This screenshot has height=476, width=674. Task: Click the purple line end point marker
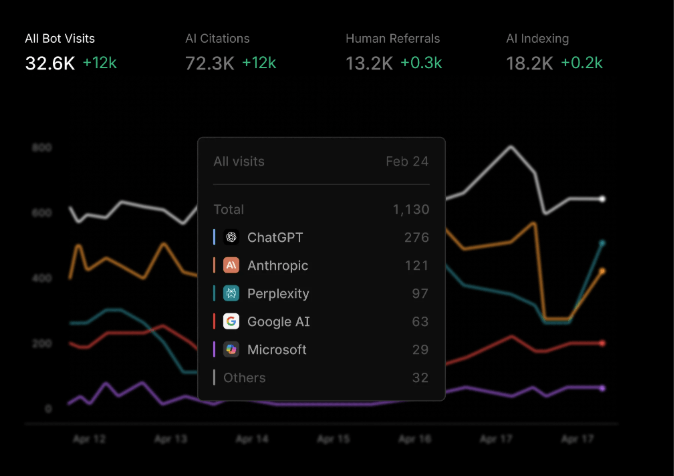point(602,388)
